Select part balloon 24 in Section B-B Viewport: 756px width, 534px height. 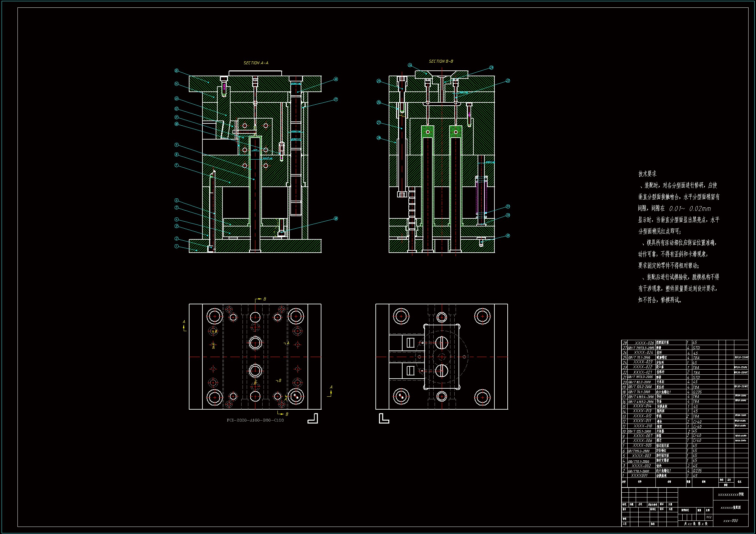tap(410, 65)
